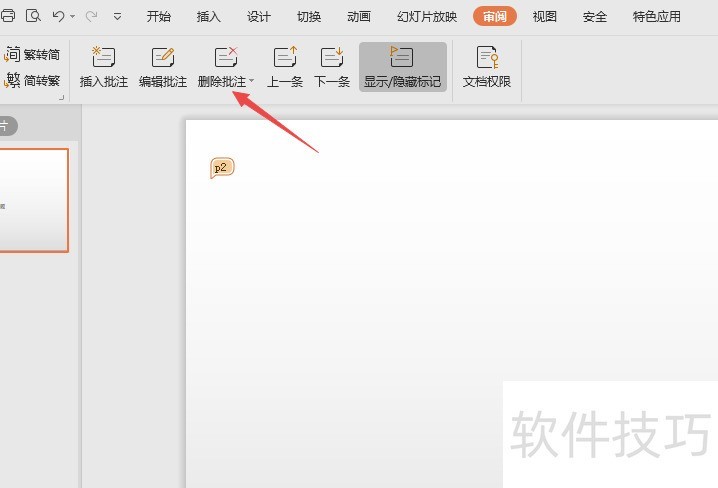Click the p2 comment marker on the slide
Image resolution: width=718 pixels, height=488 pixels.
[222, 168]
